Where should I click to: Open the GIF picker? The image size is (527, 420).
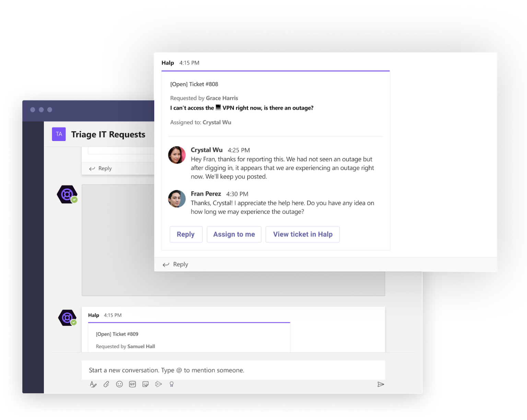click(x=132, y=384)
